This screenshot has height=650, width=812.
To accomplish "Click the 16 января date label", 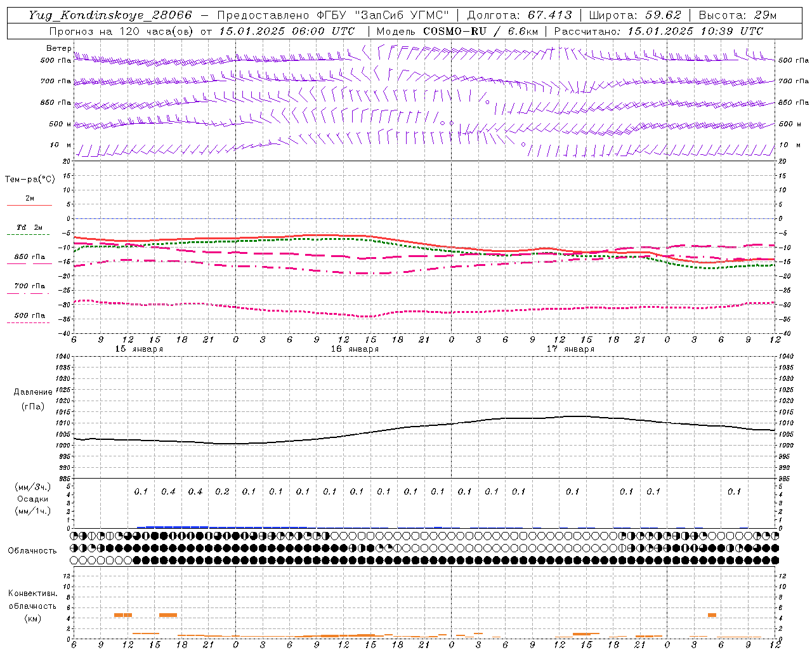I will click(355, 349).
